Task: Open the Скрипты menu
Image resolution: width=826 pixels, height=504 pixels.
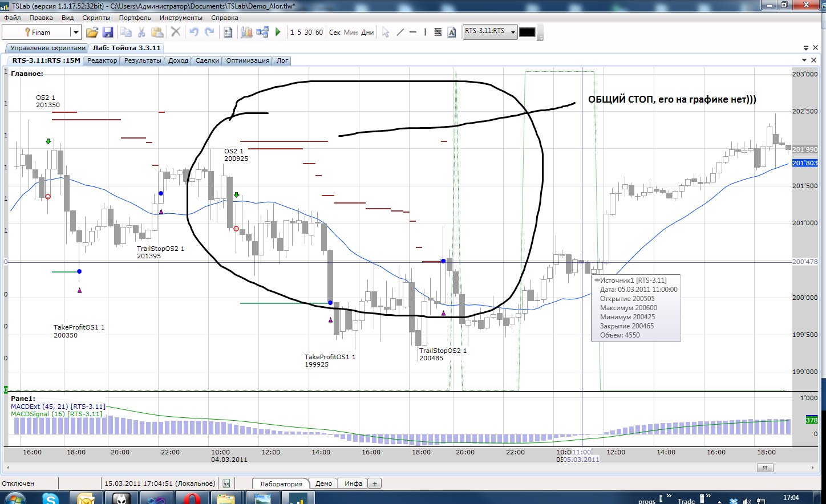Action: (x=96, y=18)
